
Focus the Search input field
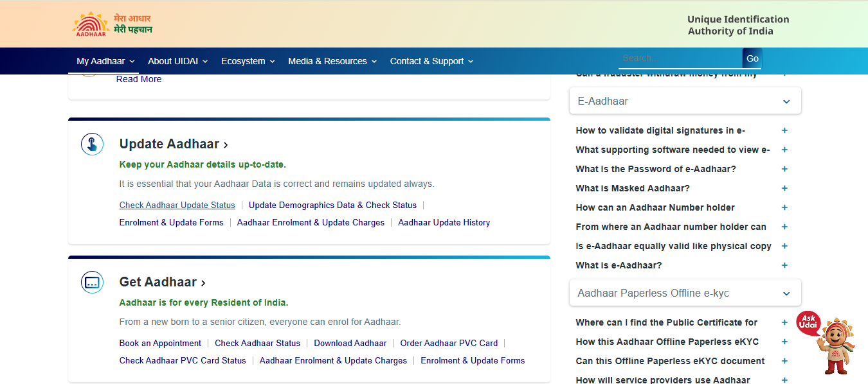tap(680, 58)
